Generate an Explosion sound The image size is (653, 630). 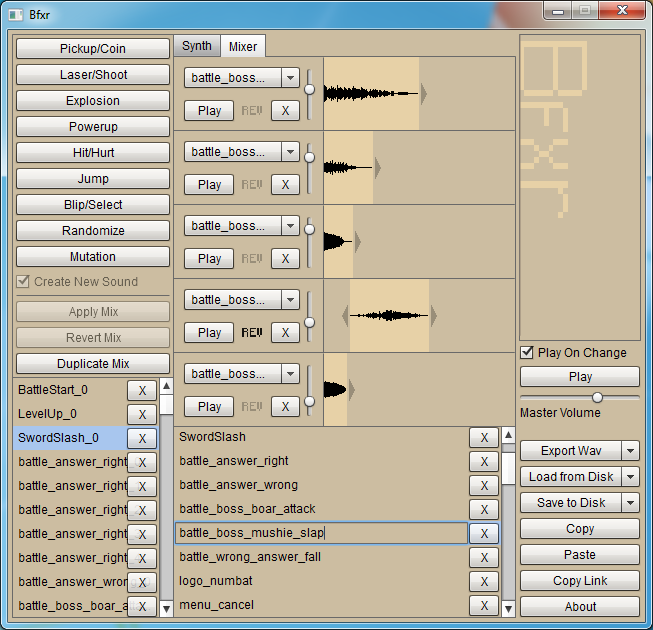coord(93,101)
